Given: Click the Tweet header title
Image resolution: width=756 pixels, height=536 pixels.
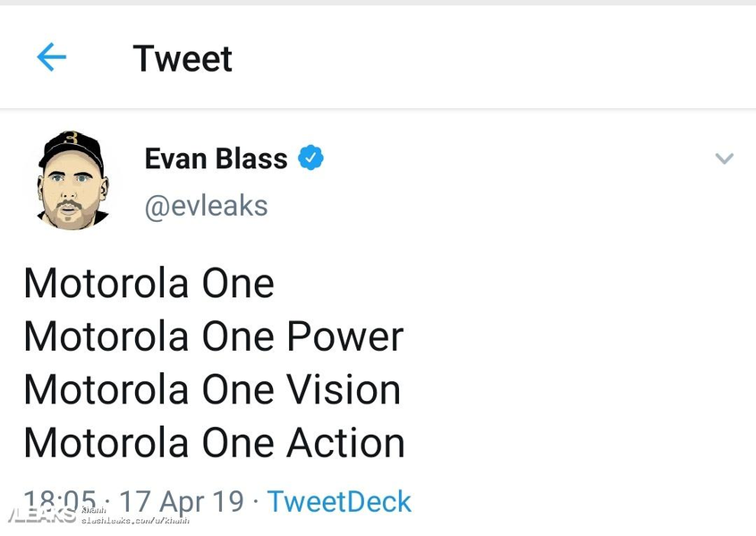Looking at the screenshot, I should click(183, 59).
